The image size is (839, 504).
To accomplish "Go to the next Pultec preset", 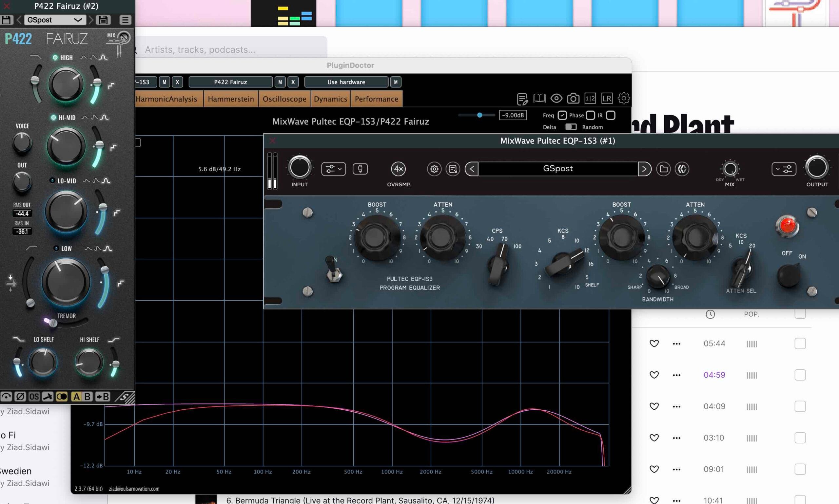I will click(x=644, y=169).
